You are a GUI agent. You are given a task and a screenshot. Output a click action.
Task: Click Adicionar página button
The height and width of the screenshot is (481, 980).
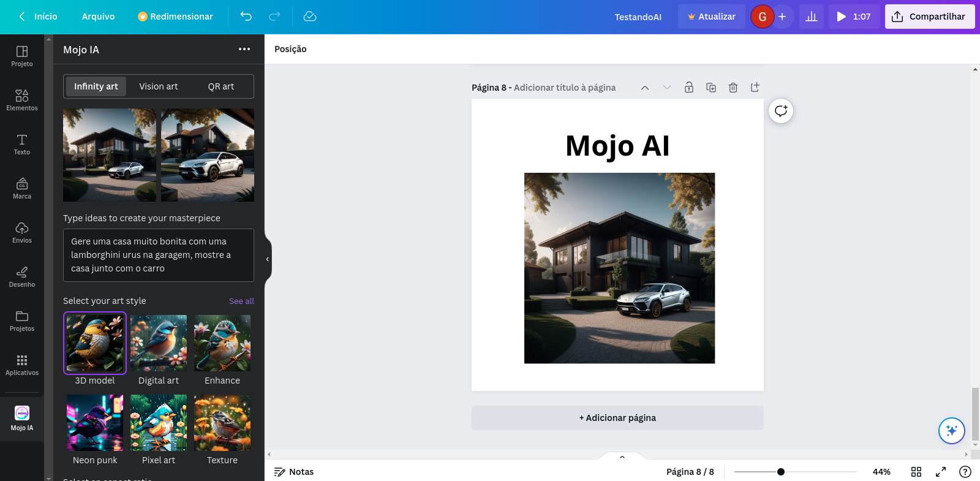coord(617,418)
